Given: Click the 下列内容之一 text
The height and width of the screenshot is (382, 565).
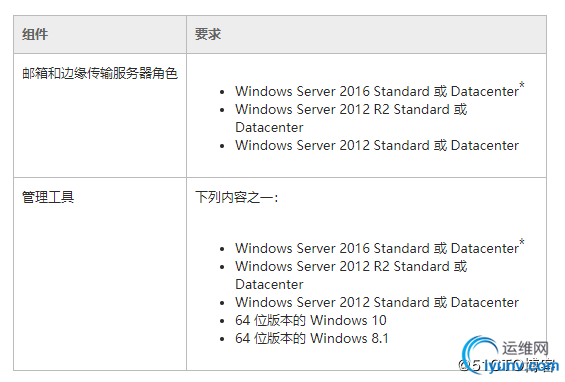Looking at the screenshot, I should [236, 197].
